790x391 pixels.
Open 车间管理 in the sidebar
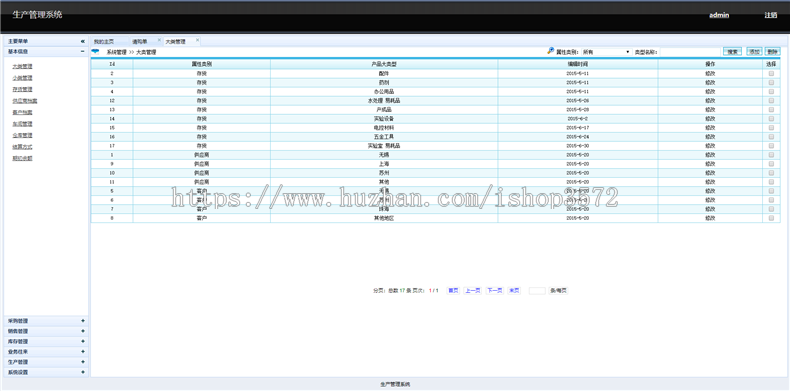[22, 123]
